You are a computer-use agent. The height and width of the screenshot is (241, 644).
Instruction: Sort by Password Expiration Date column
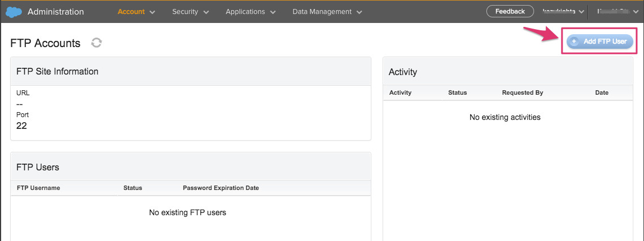[220, 188]
